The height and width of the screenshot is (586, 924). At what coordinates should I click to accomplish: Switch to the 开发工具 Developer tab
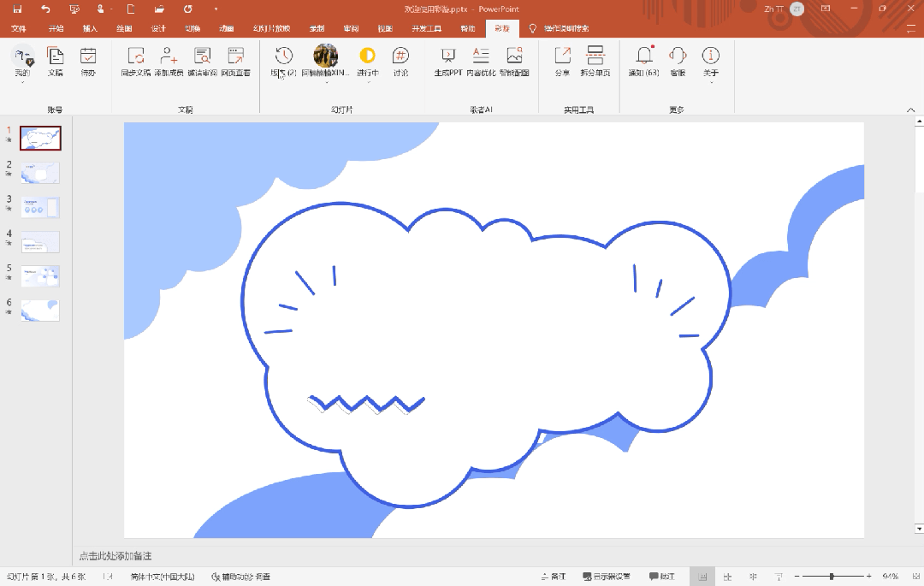click(x=427, y=28)
